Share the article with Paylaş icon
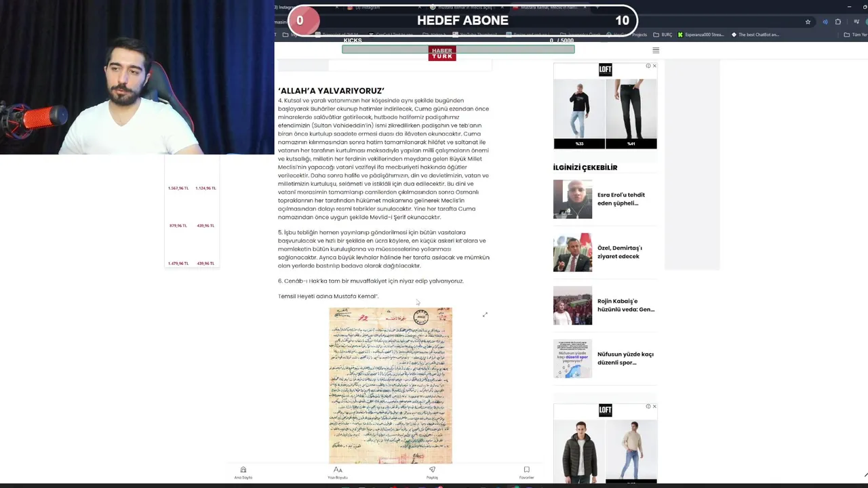868x488 pixels. pyautogui.click(x=432, y=472)
